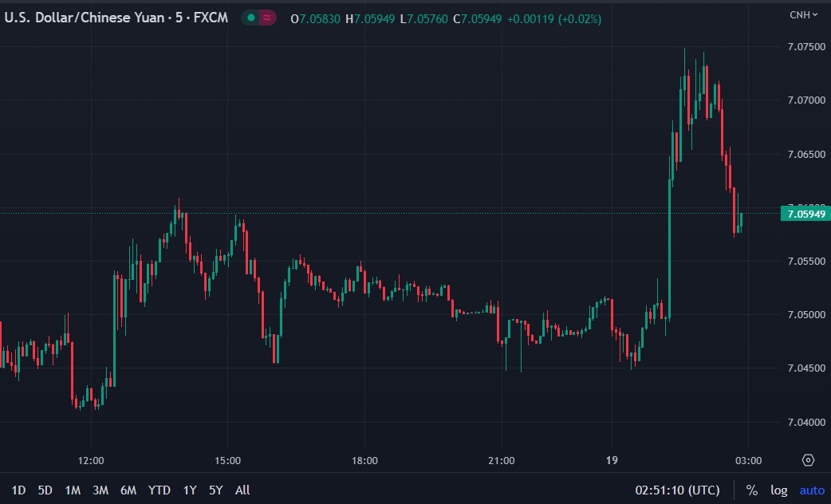Image resolution: width=831 pixels, height=504 pixels.
Task: Click the 15:00 time axis label
Action: point(228,461)
